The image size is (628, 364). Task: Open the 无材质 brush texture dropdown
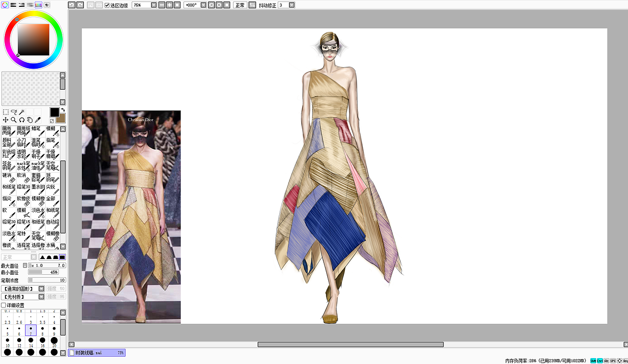(23, 297)
